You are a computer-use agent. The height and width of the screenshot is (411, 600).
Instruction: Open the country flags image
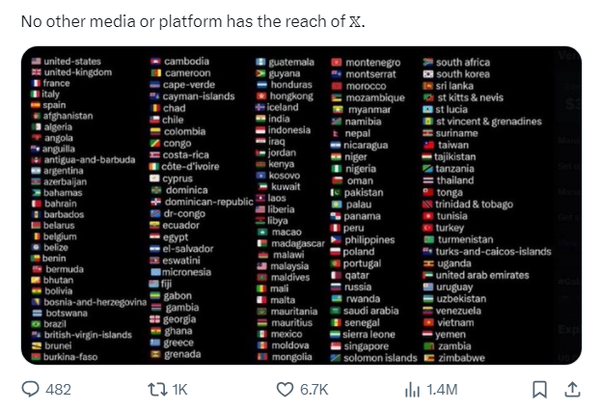pyautogui.click(x=301, y=206)
